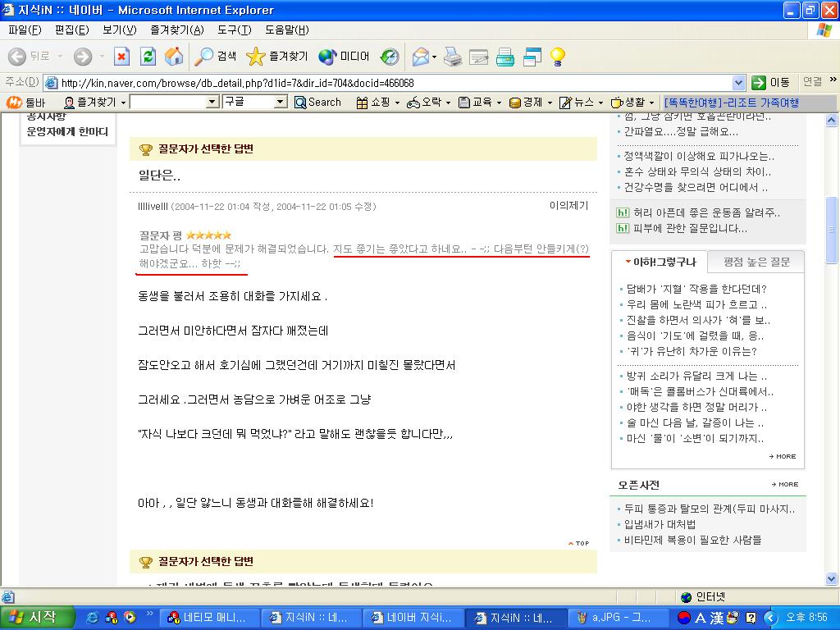Image resolution: width=840 pixels, height=630 pixels.
Task: Open the Favorites (즐겨찾기) star button
Action: pos(277,56)
